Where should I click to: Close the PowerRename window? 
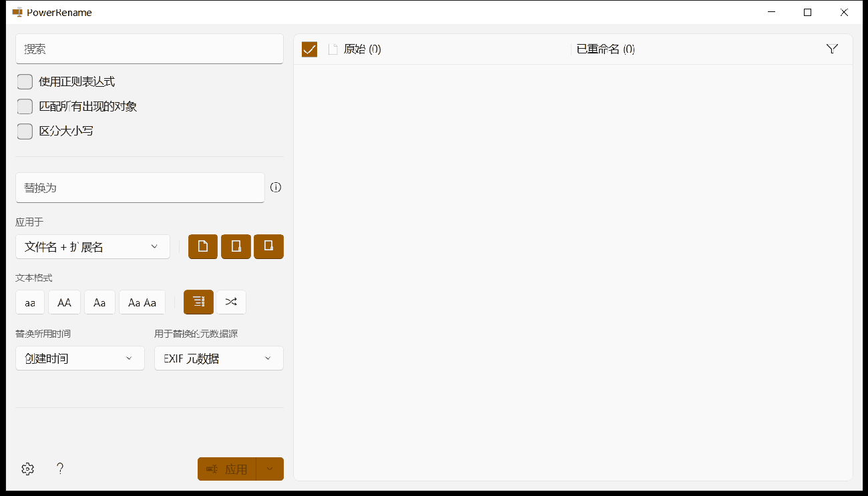coord(843,12)
